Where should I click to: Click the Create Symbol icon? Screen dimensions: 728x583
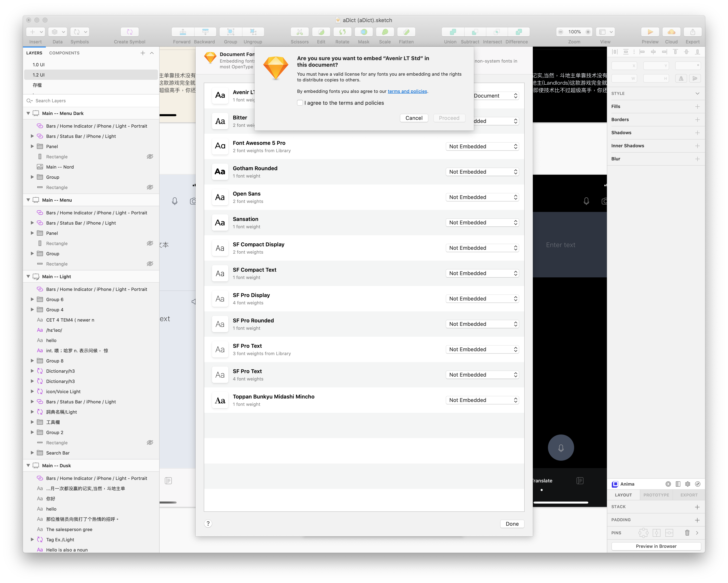click(130, 32)
